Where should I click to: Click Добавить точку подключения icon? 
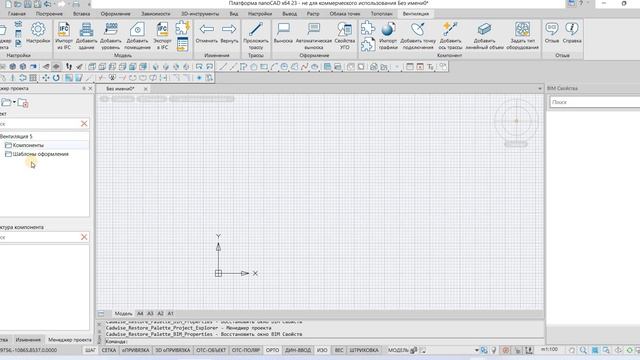(x=418, y=29)
